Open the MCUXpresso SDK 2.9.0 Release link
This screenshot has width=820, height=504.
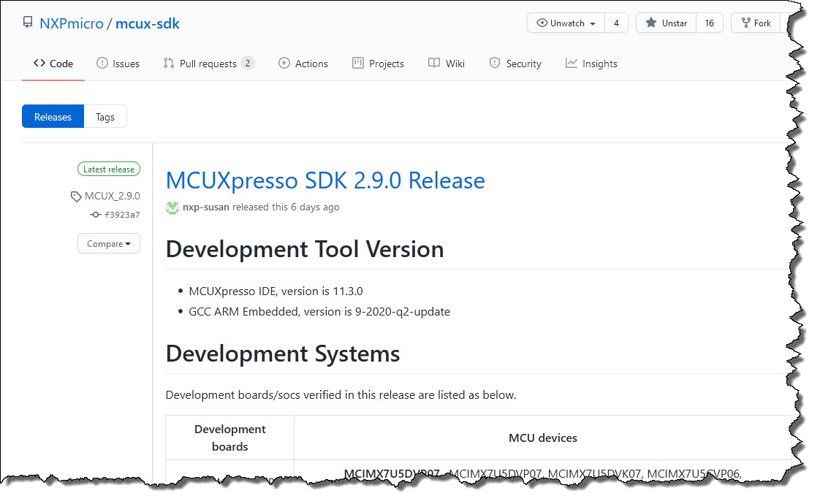(324, 180)
